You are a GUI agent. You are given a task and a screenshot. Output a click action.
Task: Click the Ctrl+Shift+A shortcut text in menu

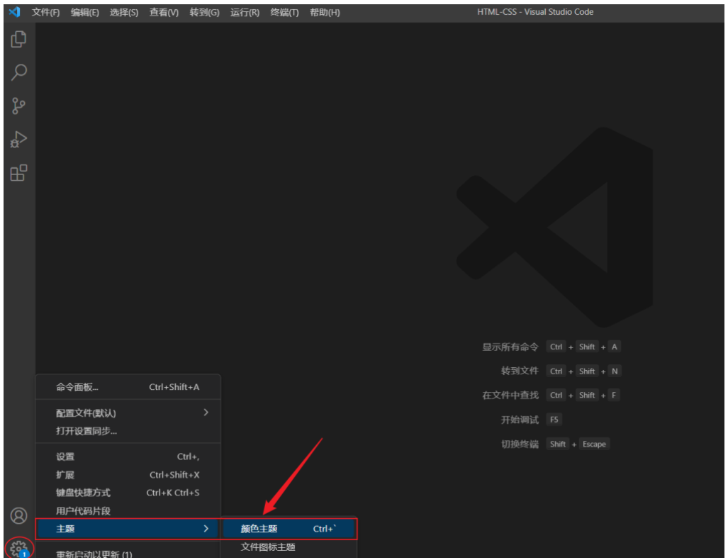[x=174, y=387]
